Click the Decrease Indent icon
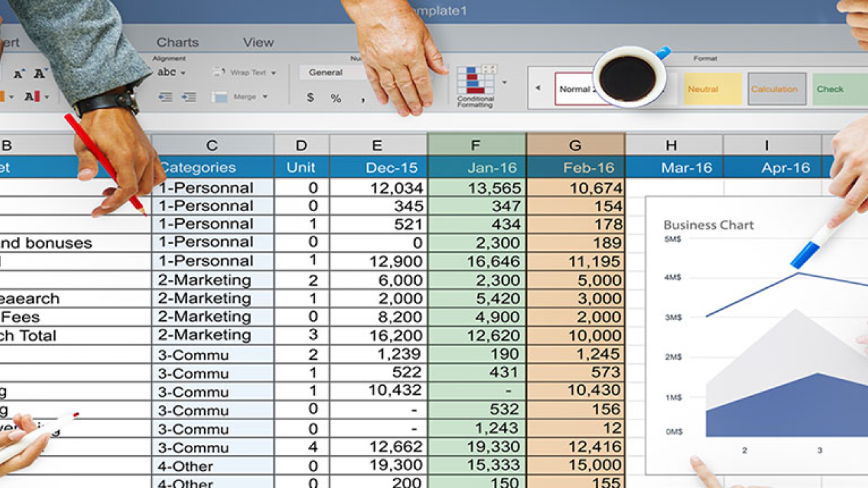This screenshot has width=868, height=488. (x=165, y=97)
